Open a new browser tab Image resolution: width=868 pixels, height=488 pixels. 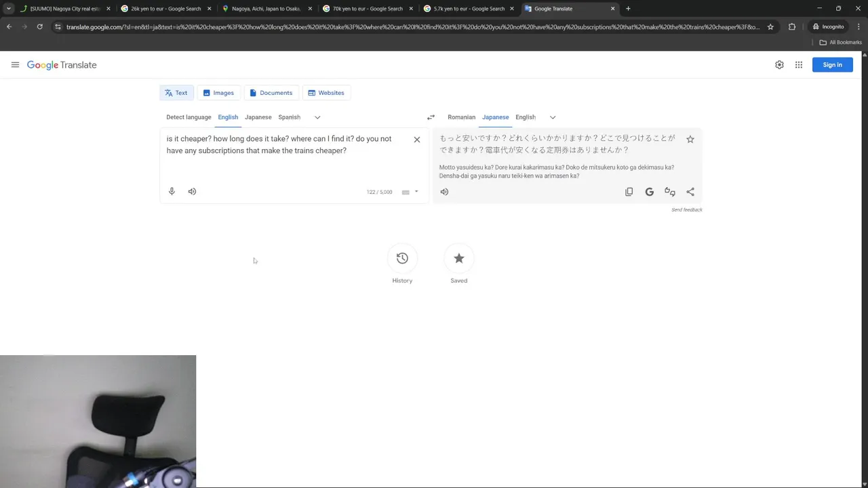(628, 9)
